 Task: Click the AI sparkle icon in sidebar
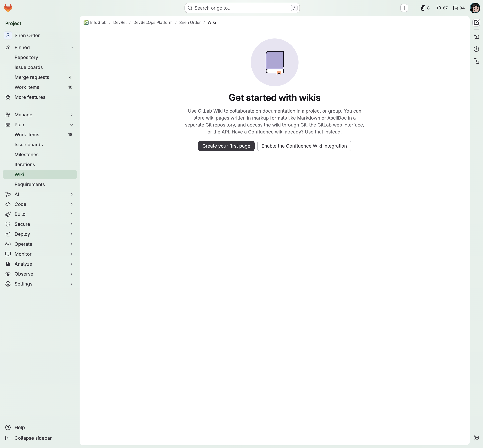click(8, 194)
